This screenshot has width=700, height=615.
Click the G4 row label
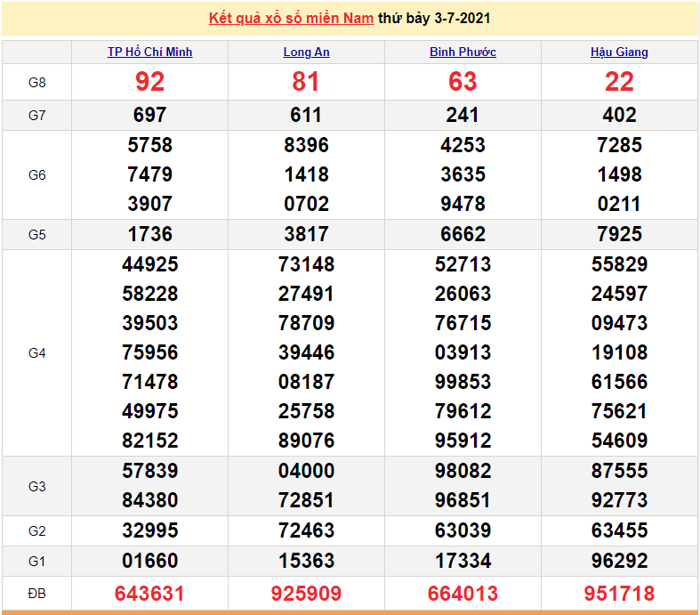[37, 353]
